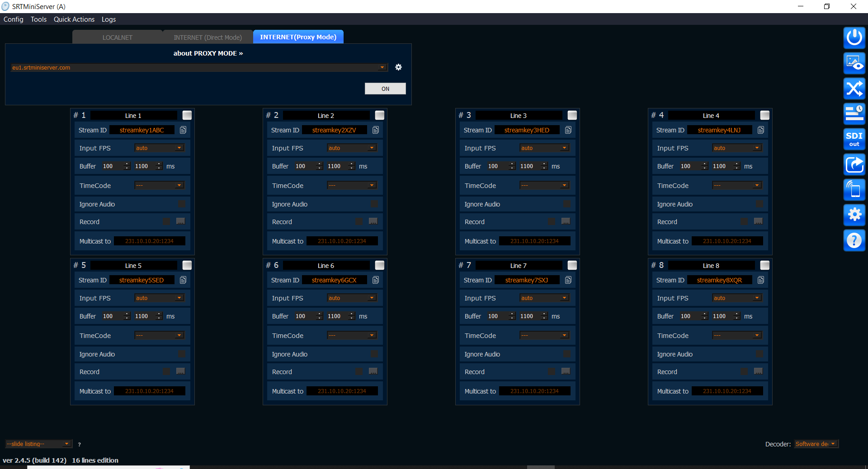The width and height of the screenshot is (868, 469).
Task: Copy Stream ID streamkey8XQR with its copy icon
Action: pyautogui.click(x=761, y=280)
